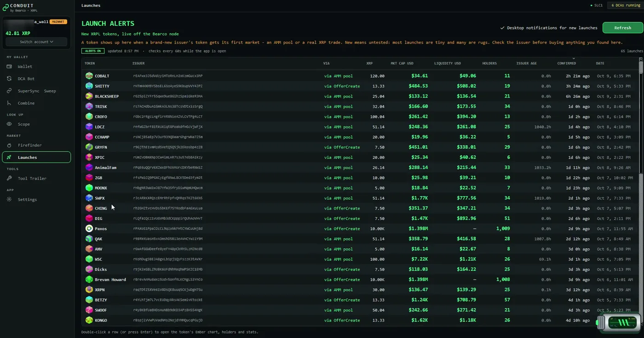Sort by ISSUER AGE column header
Viewport: 644px width, 338px height.
click(x=526, y=63)
